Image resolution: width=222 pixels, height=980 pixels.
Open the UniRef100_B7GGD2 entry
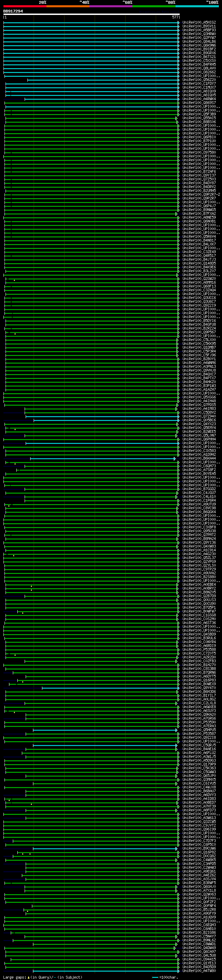click(x=199, y=489)
